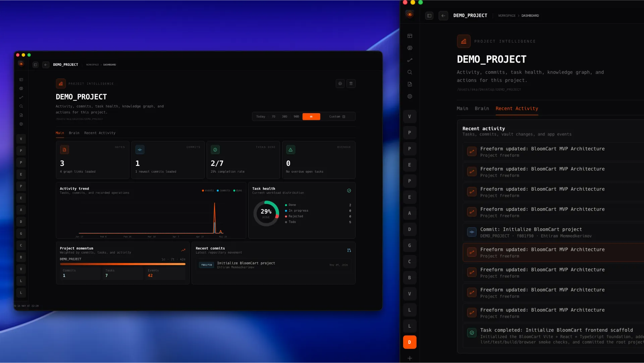Toggle commits series in Activity trend legend

pos(223,190)
